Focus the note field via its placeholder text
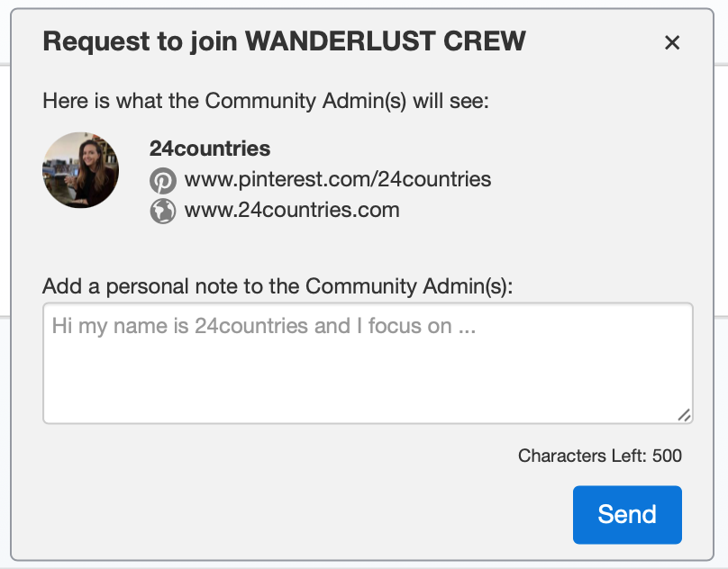The width and height of the screenshot is (728, 569). [x=263, y=326]
